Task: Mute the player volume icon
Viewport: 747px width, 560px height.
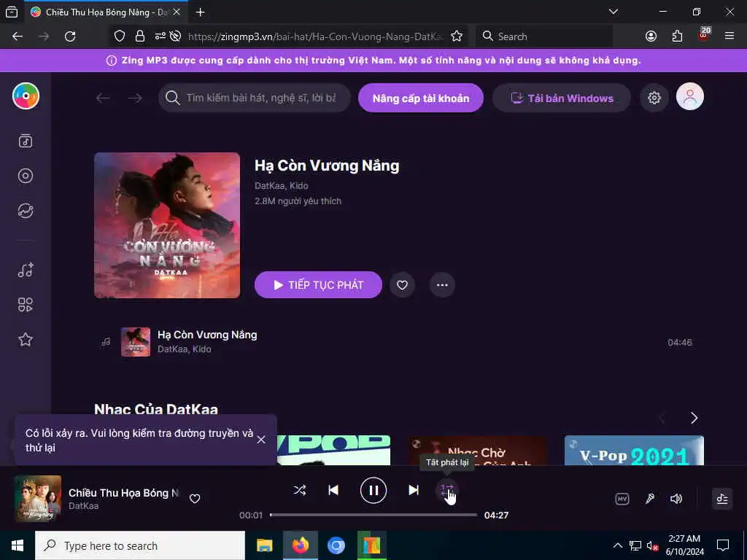Action: (676, 499)
